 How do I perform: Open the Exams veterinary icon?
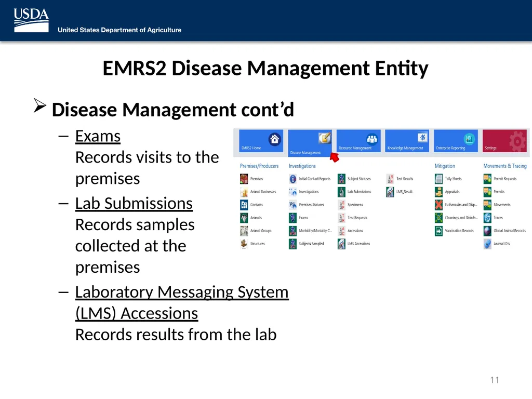click(x=293, y=218)
